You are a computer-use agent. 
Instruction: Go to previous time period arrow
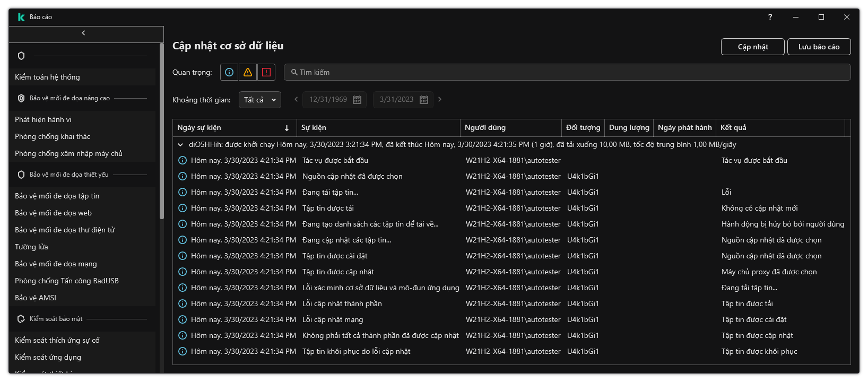click(296, 99)
